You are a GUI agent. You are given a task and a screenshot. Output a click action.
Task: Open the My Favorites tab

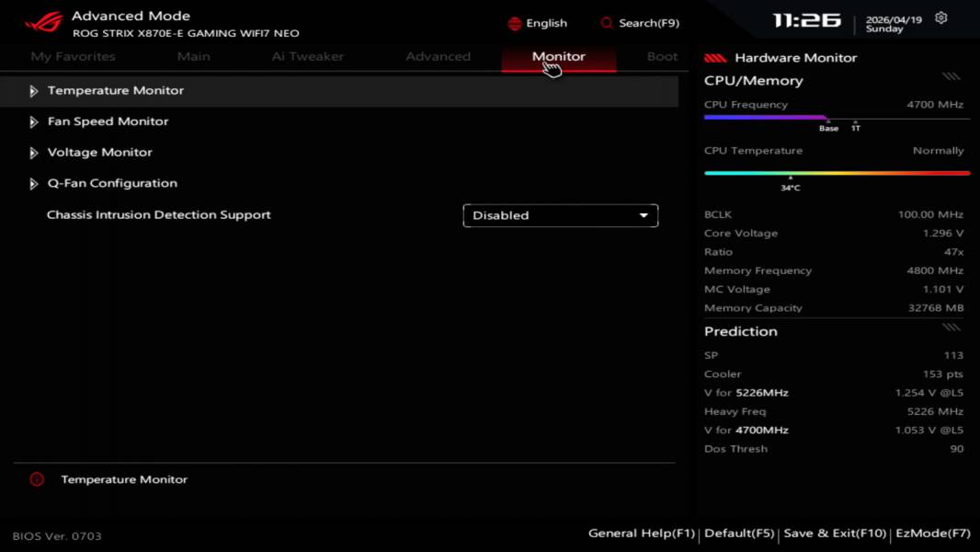tap(74, 56)
